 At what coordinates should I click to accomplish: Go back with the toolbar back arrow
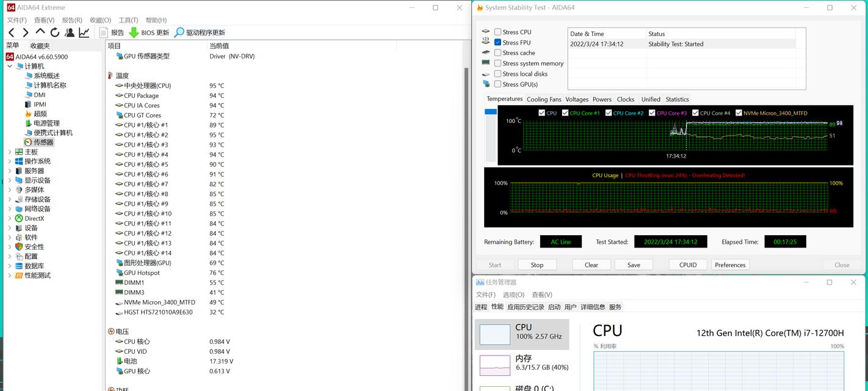tap(12, 32)
